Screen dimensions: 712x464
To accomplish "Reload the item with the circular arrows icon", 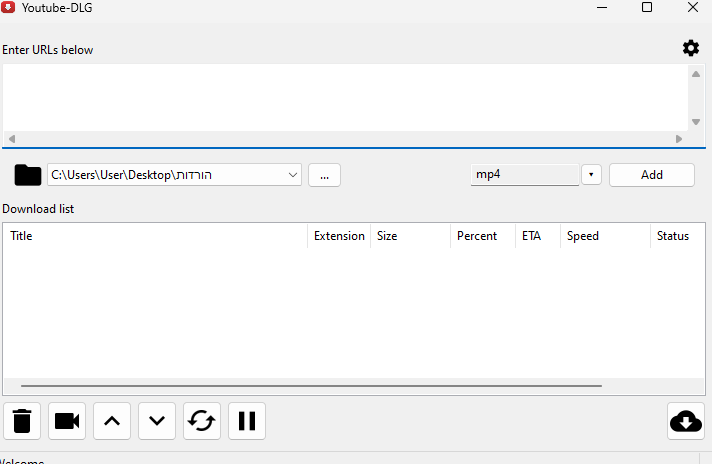I will [202, 421].
